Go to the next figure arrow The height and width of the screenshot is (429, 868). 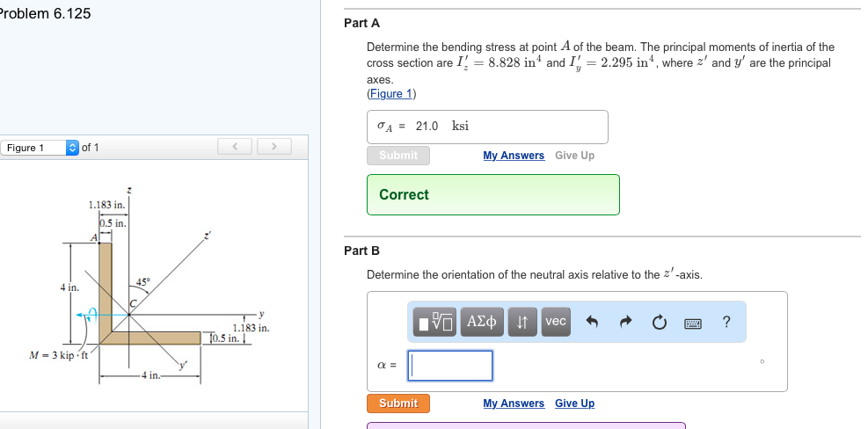tap(274, 147)
